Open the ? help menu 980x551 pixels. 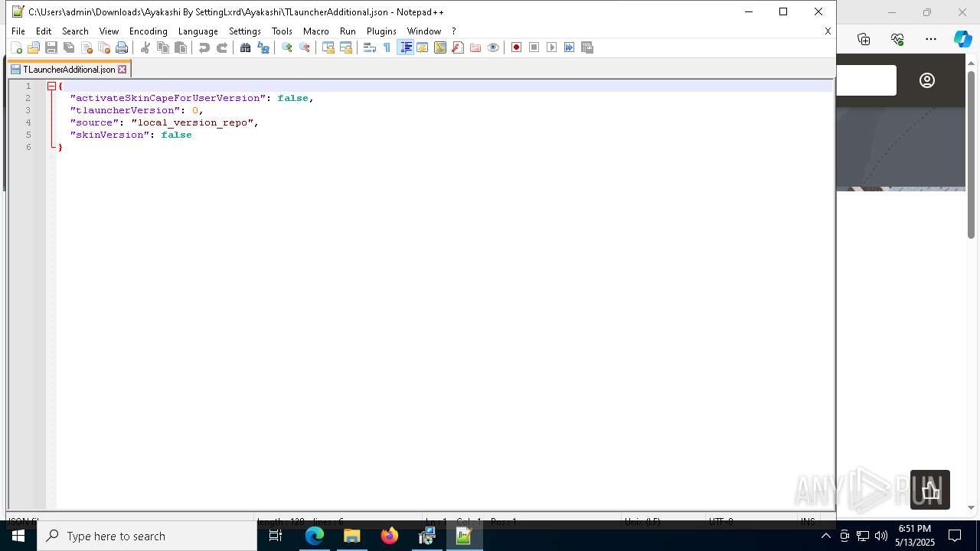click(x=453, y=31)
